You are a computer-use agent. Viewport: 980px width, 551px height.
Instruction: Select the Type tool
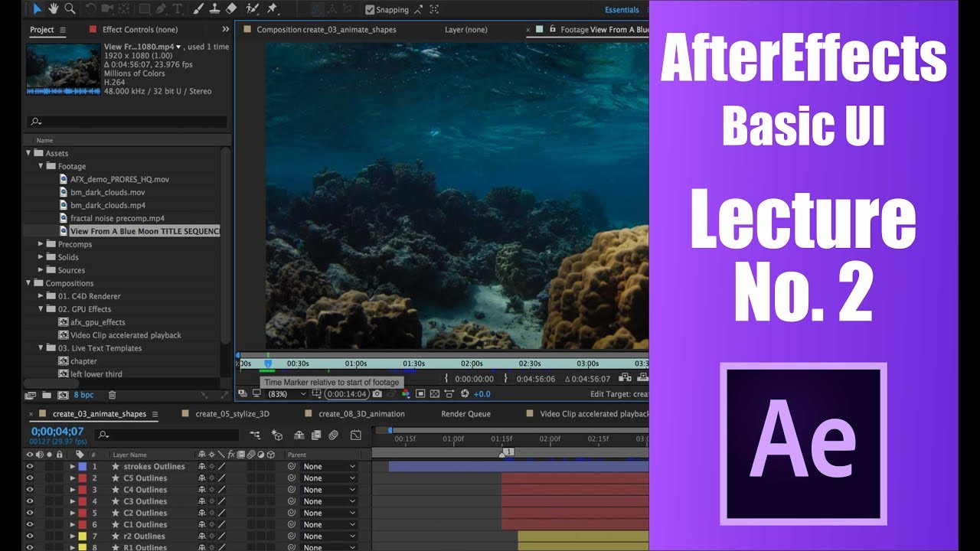coord(177,9)
